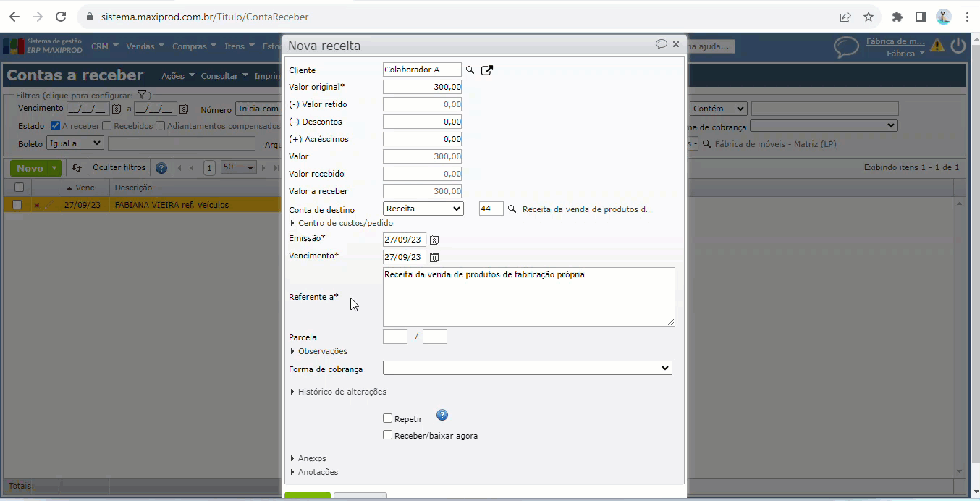Open the Cliente search magnifier icon
980x501 pixels.
click(x=470, y=70)
